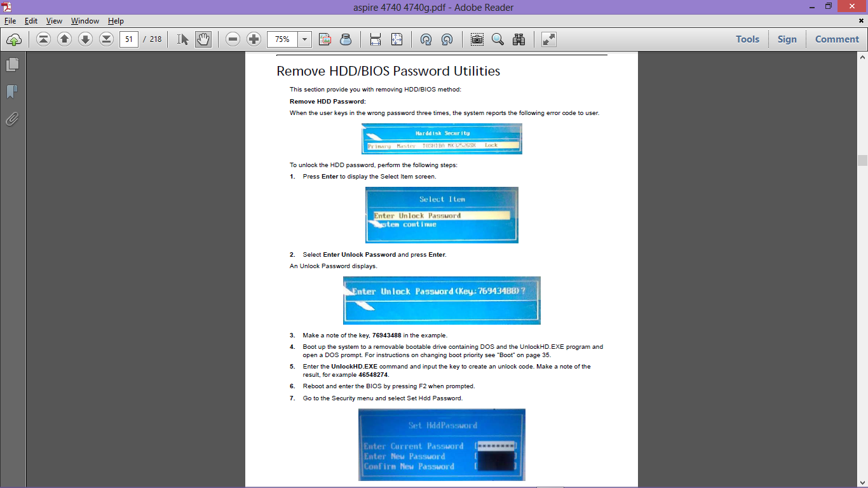Open advanced search binoculars
The width and height of the screenshot is (868, 488).
(519, 39)
